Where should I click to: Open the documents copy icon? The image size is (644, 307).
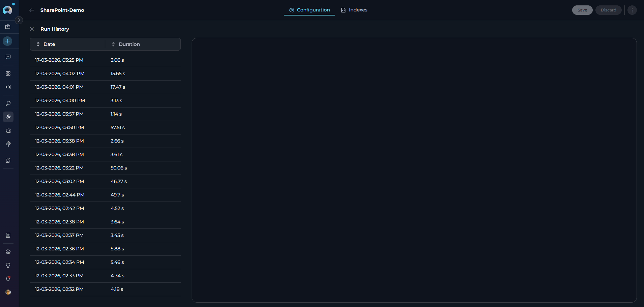(x=8, y=160)
